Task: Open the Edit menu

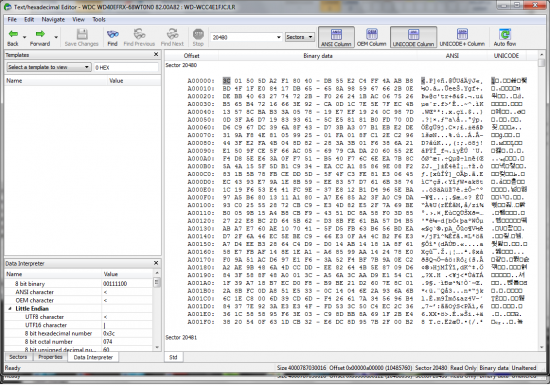Action: tap(29, 20)
